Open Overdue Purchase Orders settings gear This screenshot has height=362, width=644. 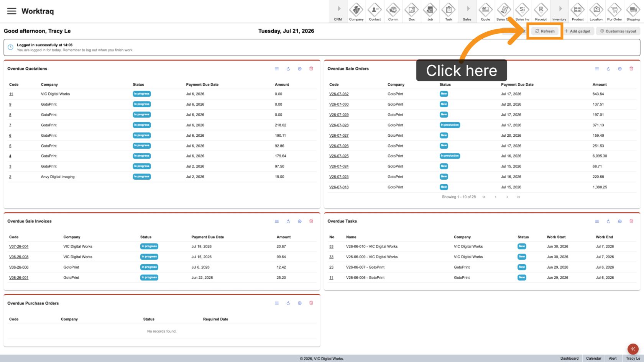(x=300, y=303)
